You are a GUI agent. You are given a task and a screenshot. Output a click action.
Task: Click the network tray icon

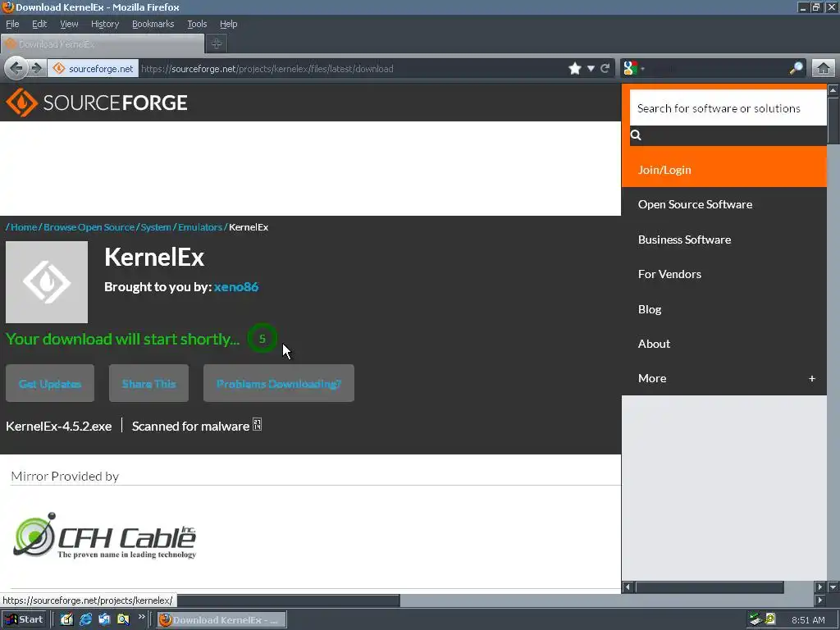(756, 620)
